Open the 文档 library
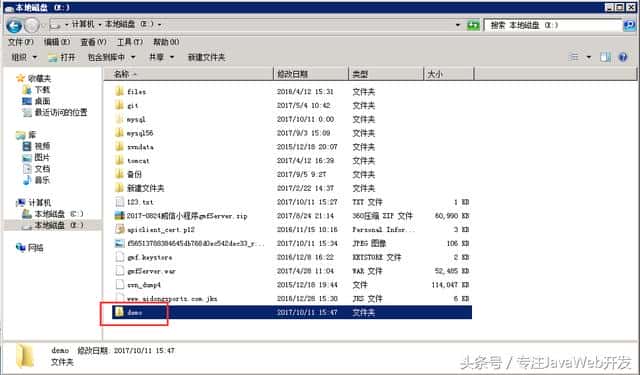Viewport: 640px width, 375px height. tap(42, 169)
